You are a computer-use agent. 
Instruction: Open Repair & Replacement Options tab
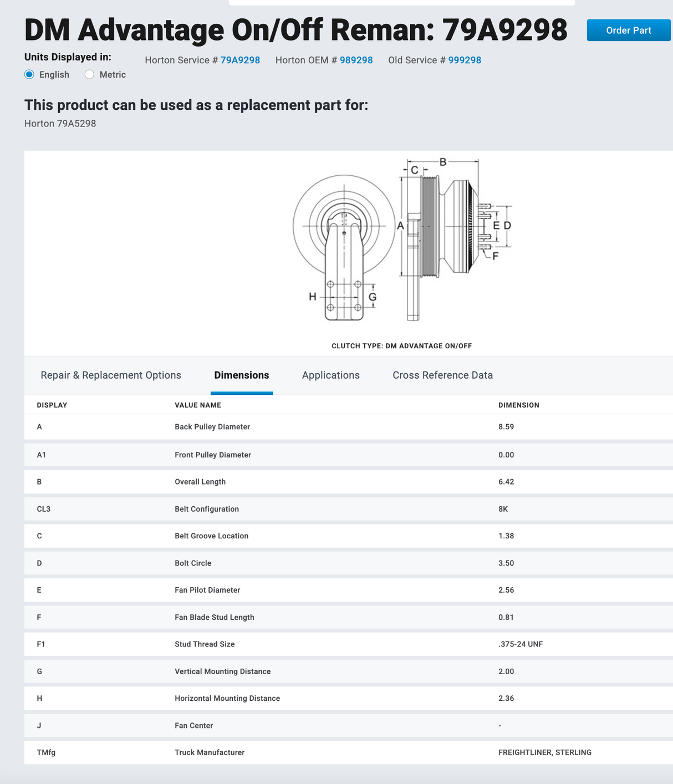pos(111,375)
